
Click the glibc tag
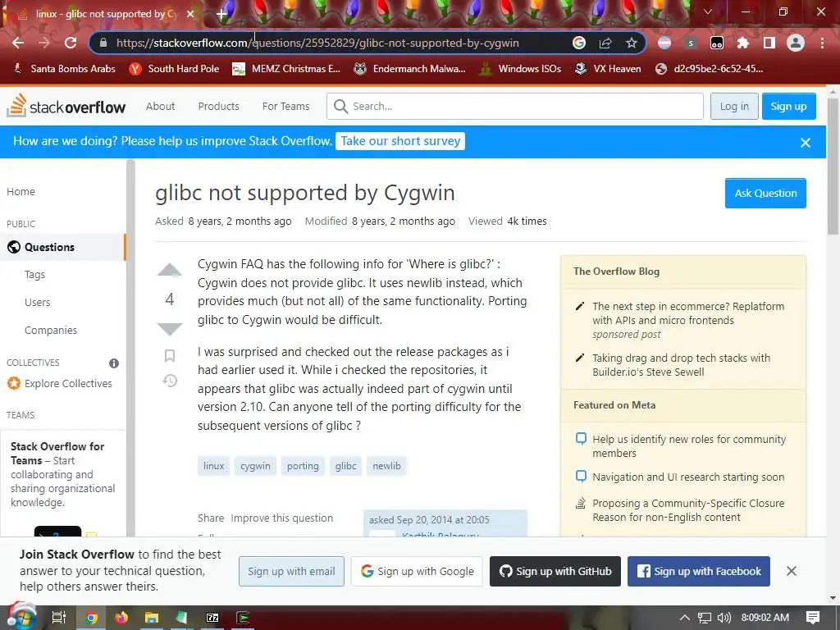345,466
